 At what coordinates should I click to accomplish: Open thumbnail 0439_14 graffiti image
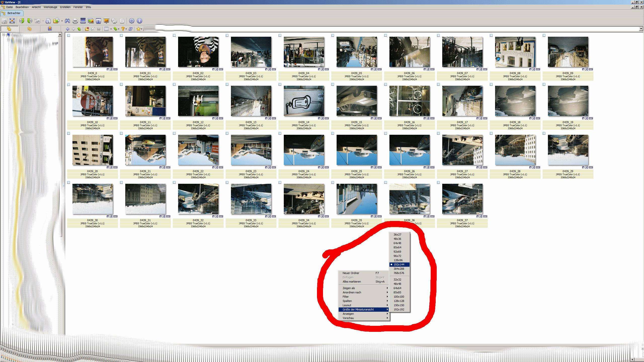click(x=304, y=101)
